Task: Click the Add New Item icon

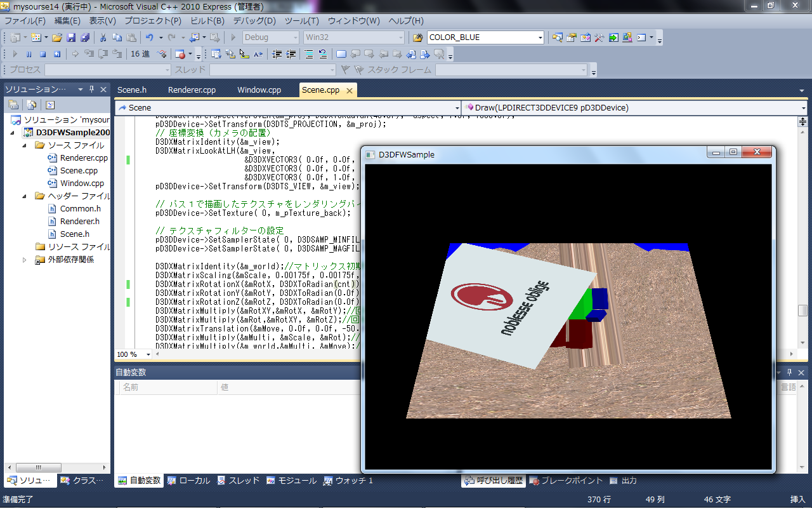Action: [35, 37]
